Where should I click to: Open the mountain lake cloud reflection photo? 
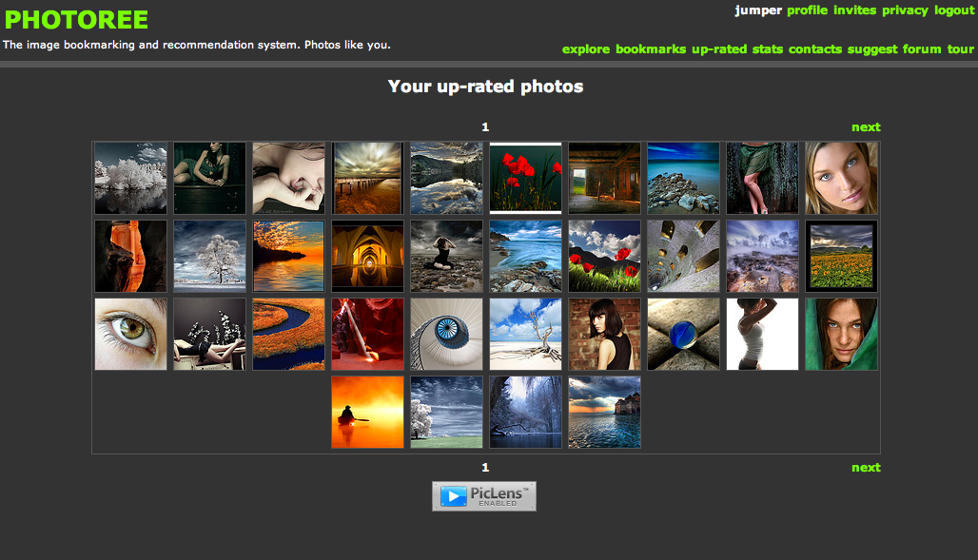pos(446,179)
